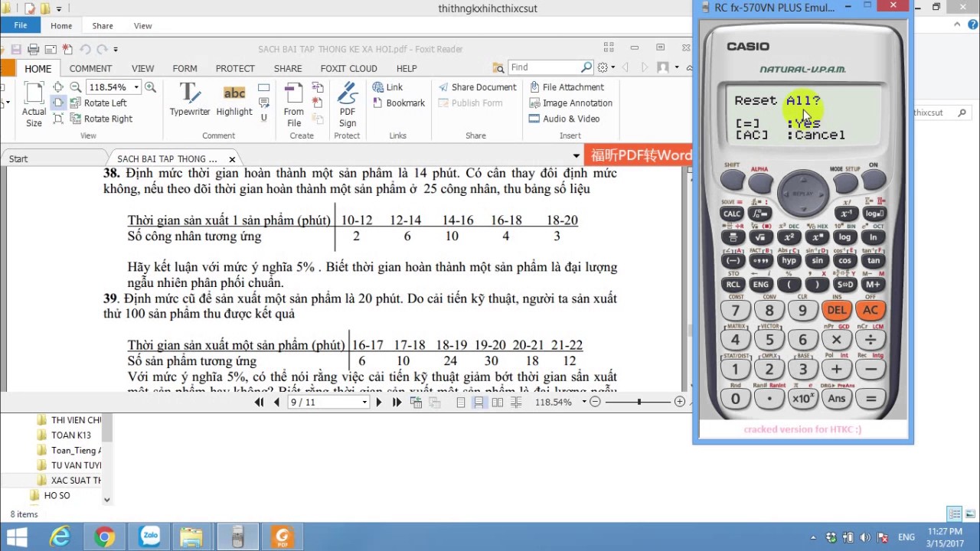Toggle the S⇔D key on calculator
This screenshot has height=551, width=980.
pos(845,285)
